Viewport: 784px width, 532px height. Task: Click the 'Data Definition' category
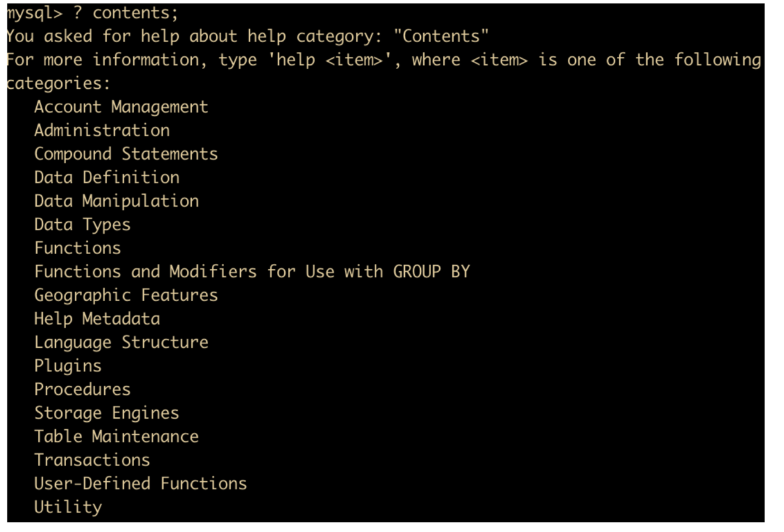(x=107, y=178)
